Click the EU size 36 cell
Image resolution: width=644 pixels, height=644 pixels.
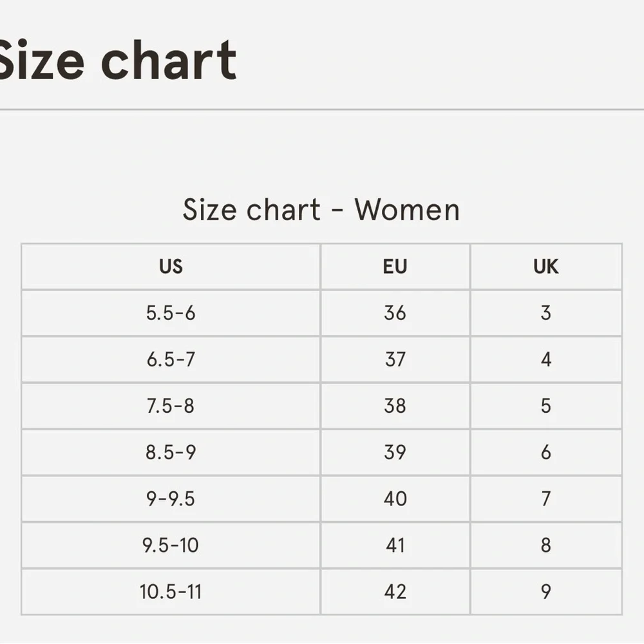pos(395,313)
